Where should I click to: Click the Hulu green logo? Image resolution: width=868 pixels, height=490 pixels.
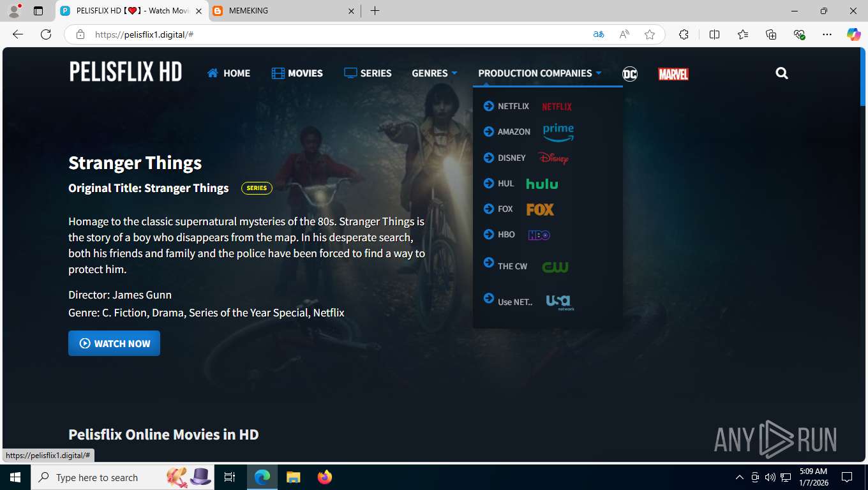542,184
